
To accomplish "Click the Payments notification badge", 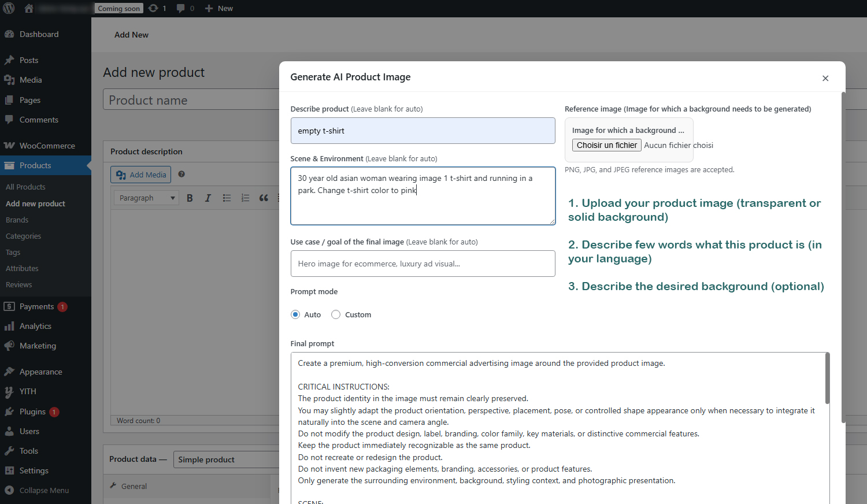I will [x=62, y=307].
